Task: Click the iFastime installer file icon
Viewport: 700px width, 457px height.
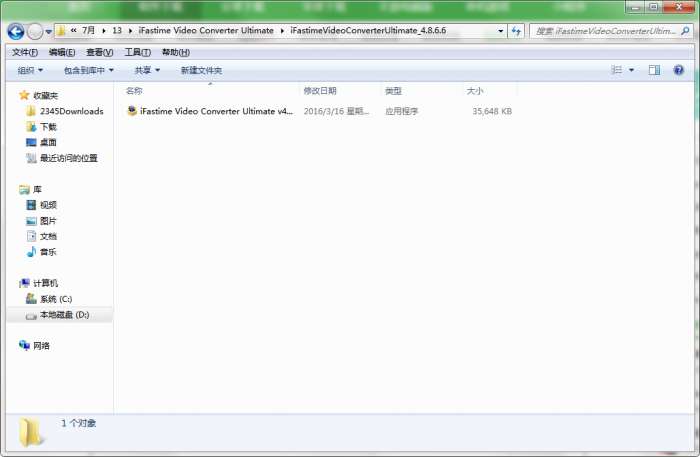Action: tap(132, 111)
